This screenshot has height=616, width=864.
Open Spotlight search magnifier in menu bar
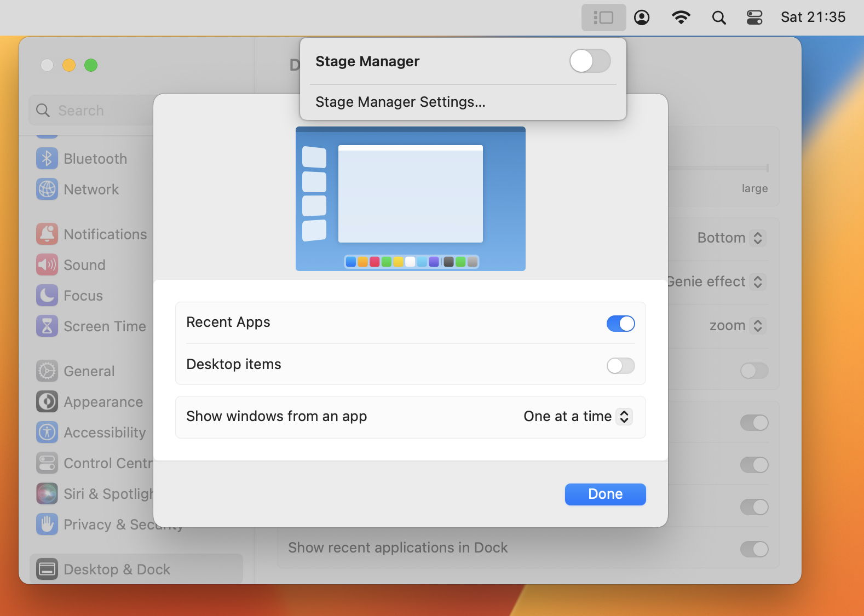pos(718,18)
